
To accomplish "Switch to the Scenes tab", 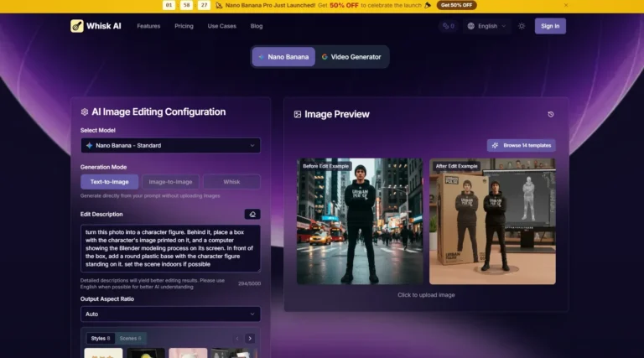I will [130, 338].
